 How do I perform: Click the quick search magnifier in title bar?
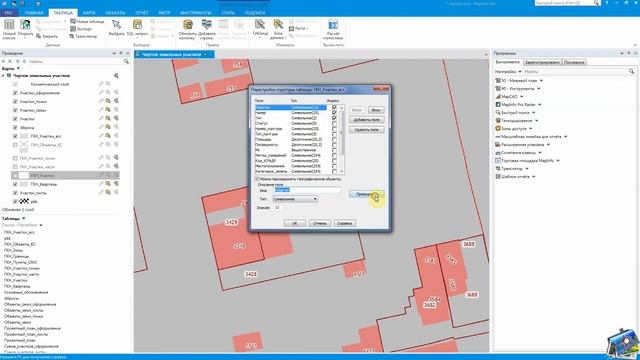pos(596,3)
